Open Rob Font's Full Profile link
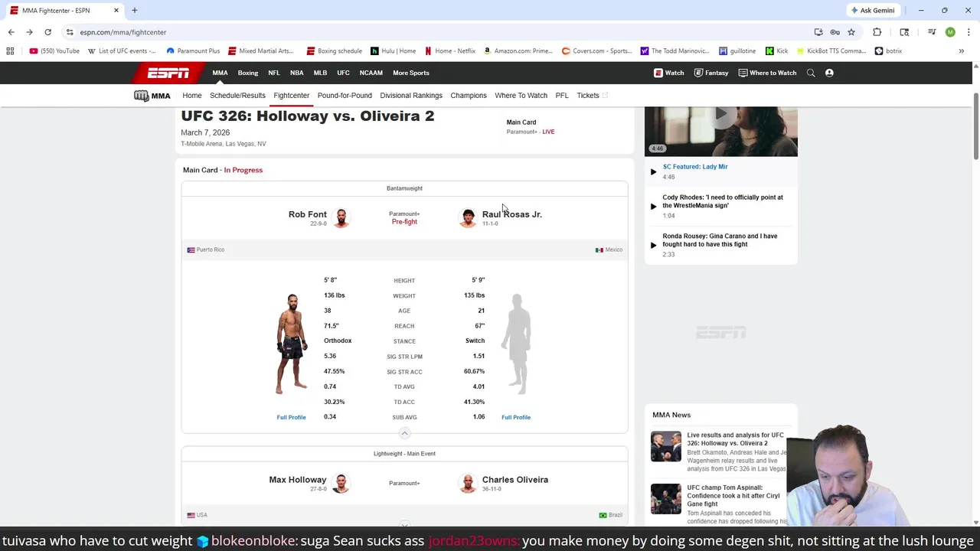The image size is (980, 551). coord(291,417)
